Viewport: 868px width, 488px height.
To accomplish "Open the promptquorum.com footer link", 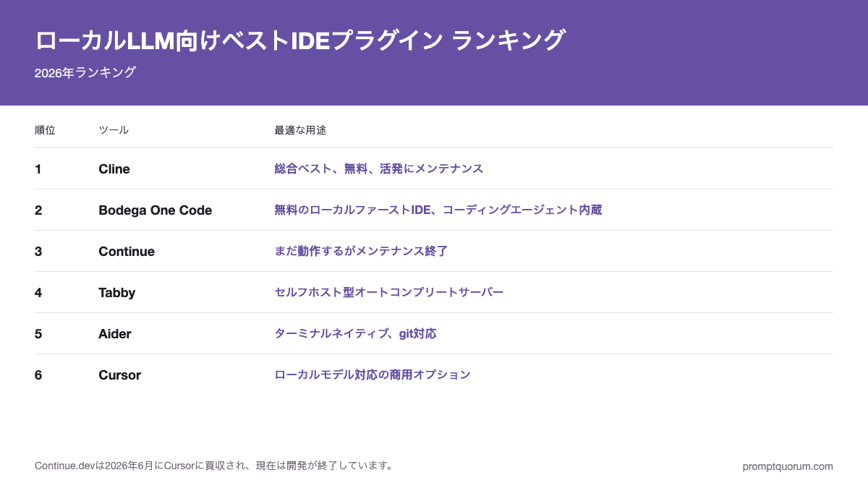I will click(x=788, y=466).
